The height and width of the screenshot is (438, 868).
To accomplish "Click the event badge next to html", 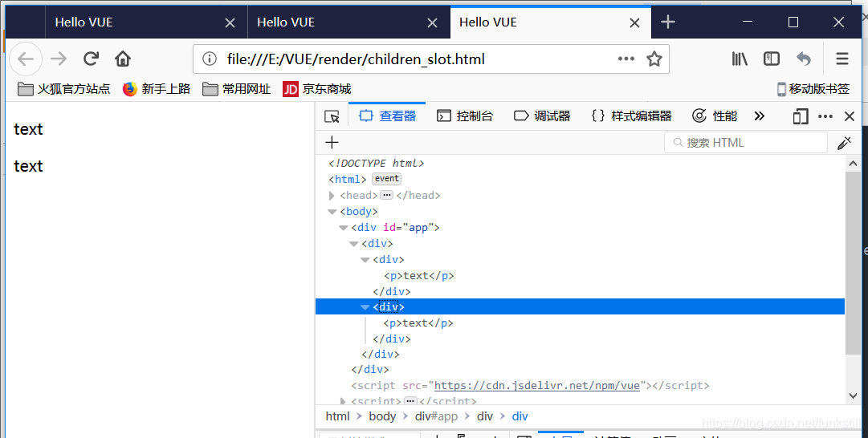I will coord(386,179).
